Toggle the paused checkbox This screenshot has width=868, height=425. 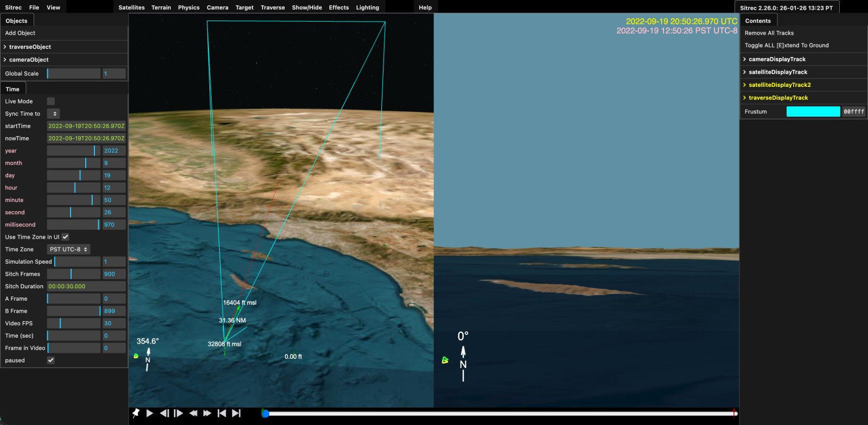[x=50, y=360]
